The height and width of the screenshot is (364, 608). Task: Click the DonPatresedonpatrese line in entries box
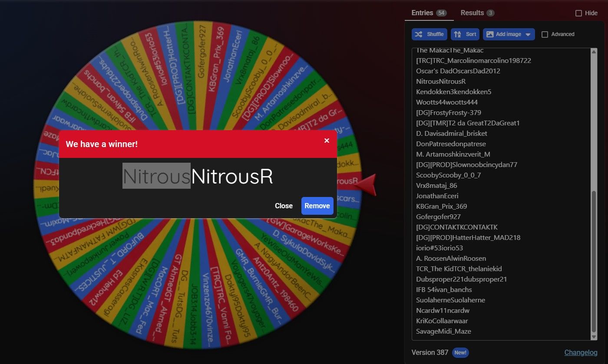coord(451,144)
